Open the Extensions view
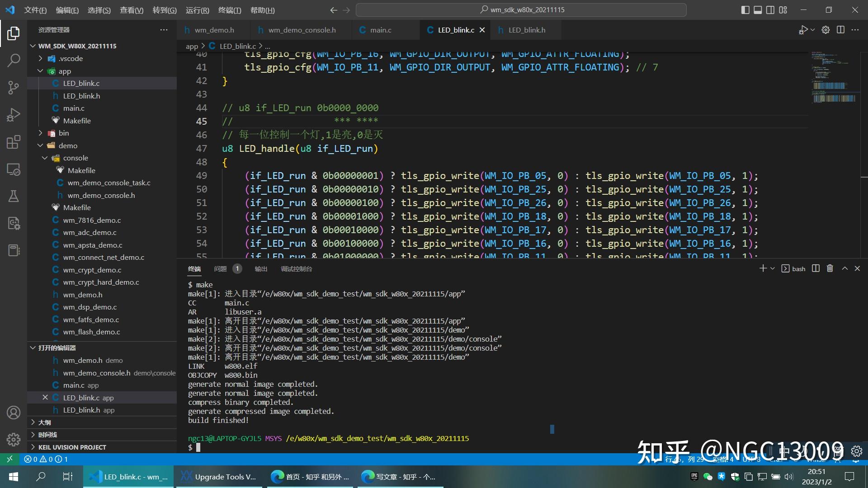Viewport: 868px width, 488px height. (x=14, y=142)
